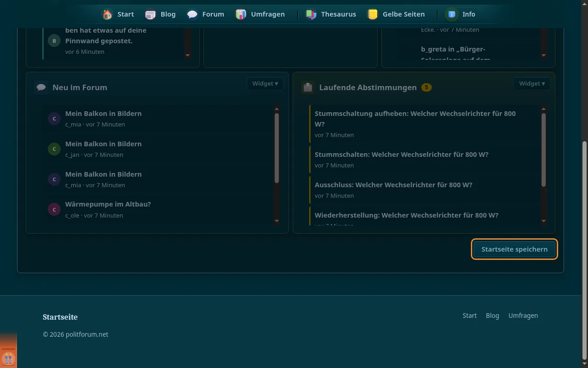Click the B avatar beside ben's Pinnwand notification
This screenshot has height=368, width=588.
[x=54, y=41]
